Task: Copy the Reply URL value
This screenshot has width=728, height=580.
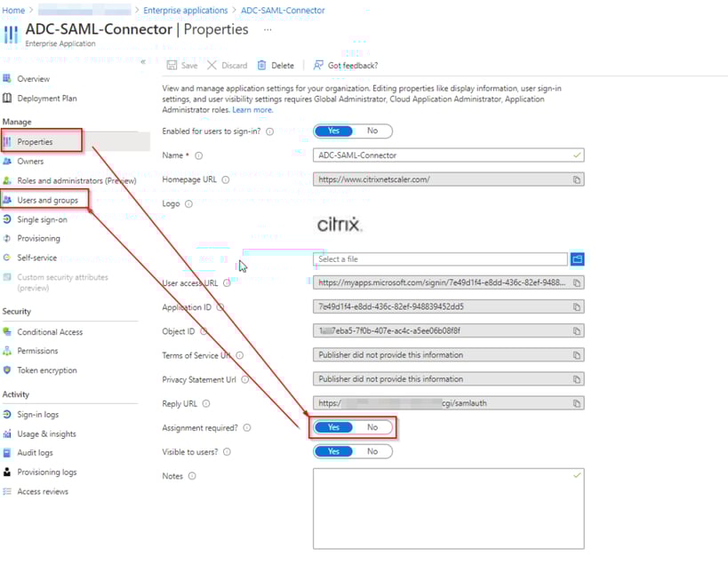Action: pyautogui.click(x=576, y=403)
